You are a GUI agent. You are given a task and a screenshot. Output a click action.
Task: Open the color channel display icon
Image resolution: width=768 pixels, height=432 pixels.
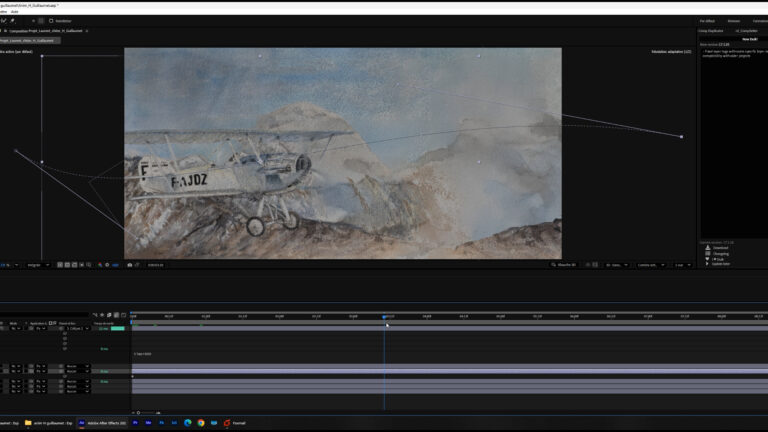(x=100, y=265)
